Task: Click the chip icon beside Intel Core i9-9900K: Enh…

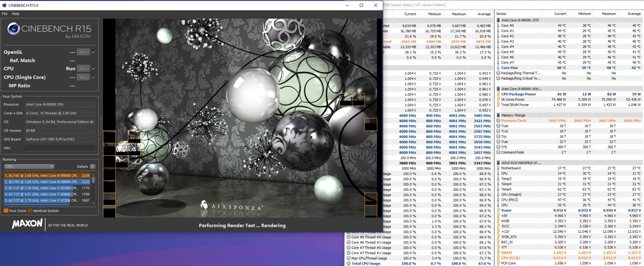Action: [498, 89]
